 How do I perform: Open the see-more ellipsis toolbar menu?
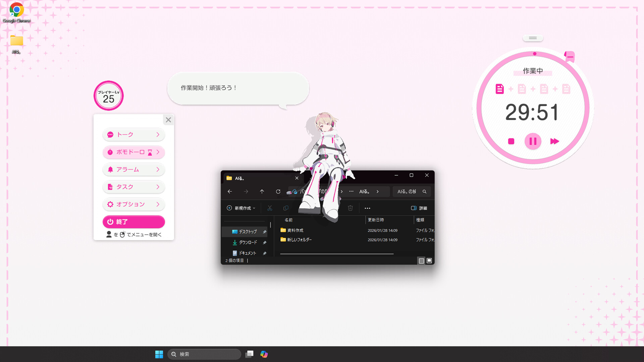click(367, 208)
